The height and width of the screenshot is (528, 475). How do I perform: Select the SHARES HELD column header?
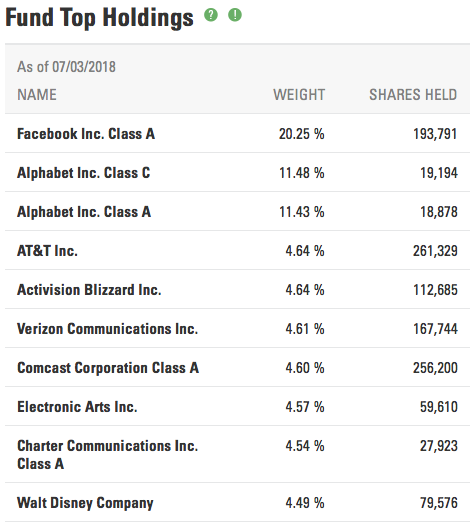click(413, 95)
